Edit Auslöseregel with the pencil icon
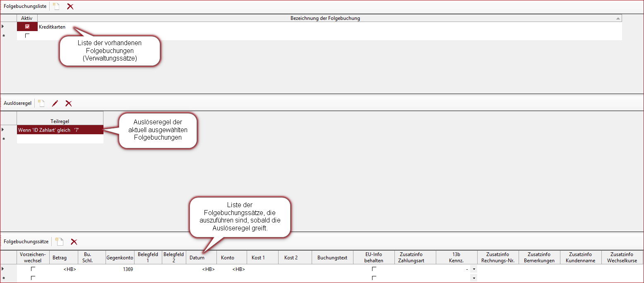The image size is (644, 283). click(x=55, y=103)
